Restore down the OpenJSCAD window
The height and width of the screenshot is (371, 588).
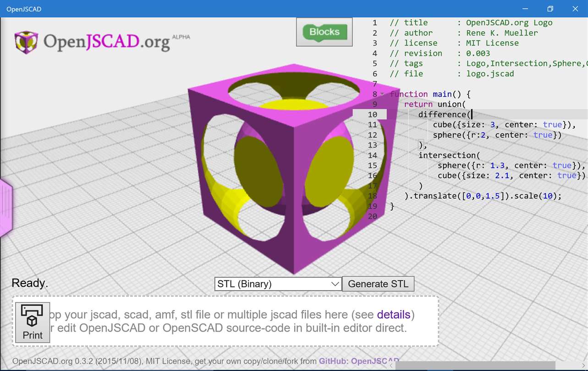click(x=550, y=9)
